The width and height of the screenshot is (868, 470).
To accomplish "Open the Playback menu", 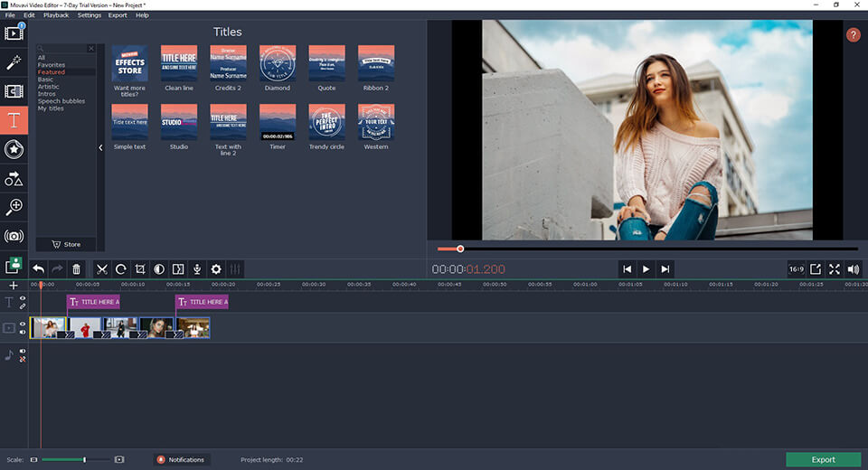I will 56,15.
